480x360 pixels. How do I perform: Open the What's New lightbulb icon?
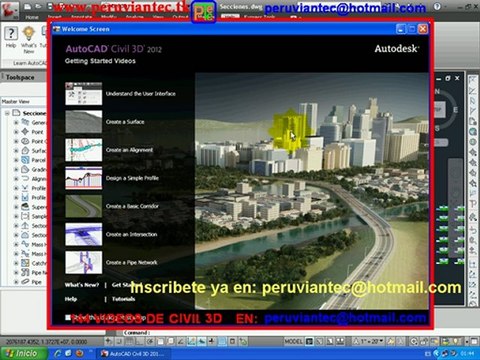pos(29,34)
